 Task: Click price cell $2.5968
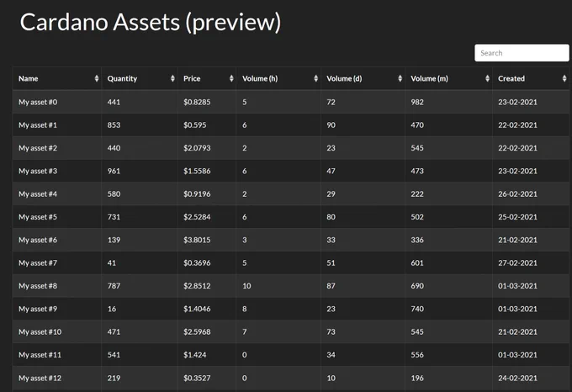click(197, 331)
